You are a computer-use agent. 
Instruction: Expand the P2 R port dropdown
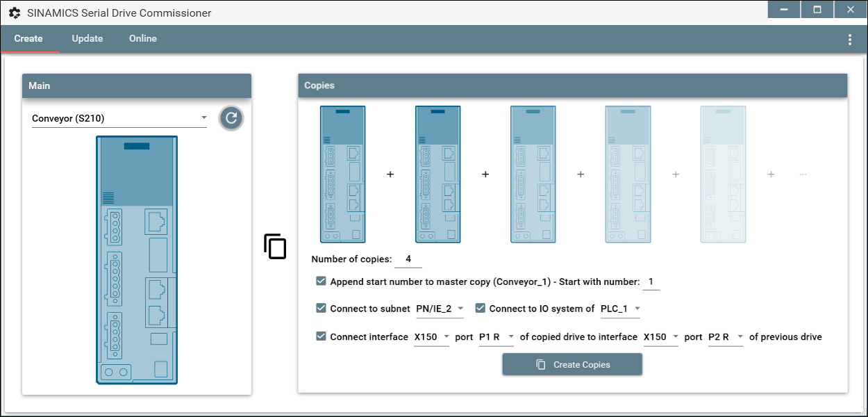coord(725,337)
